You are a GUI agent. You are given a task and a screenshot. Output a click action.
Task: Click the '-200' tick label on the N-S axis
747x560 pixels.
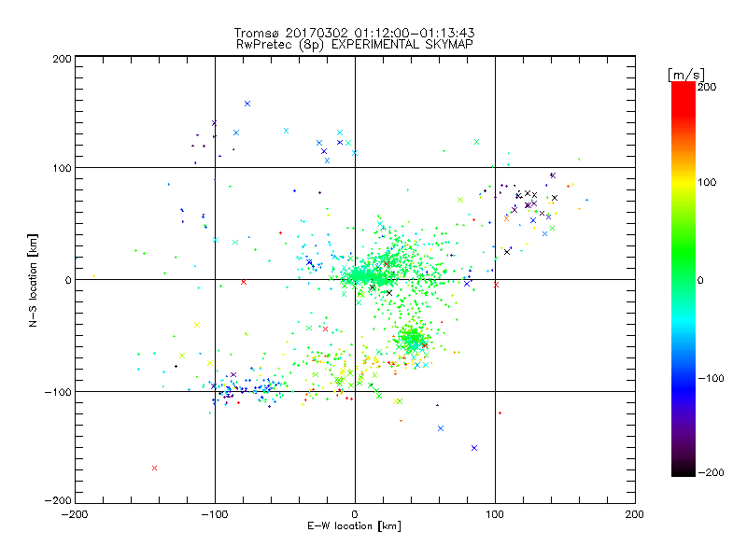(x=59, y=500)
